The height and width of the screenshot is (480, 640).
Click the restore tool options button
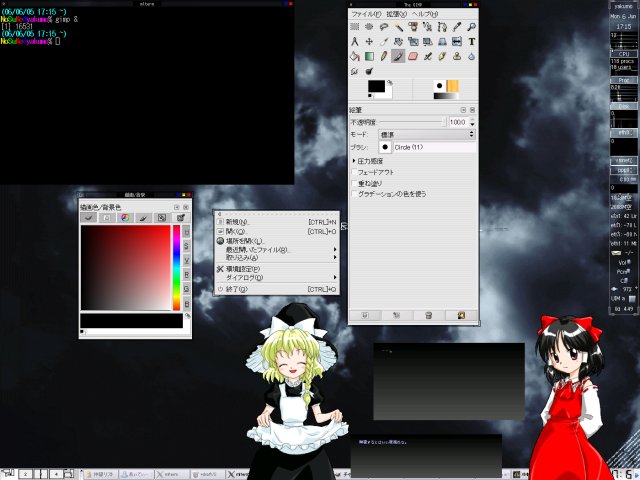397,315
